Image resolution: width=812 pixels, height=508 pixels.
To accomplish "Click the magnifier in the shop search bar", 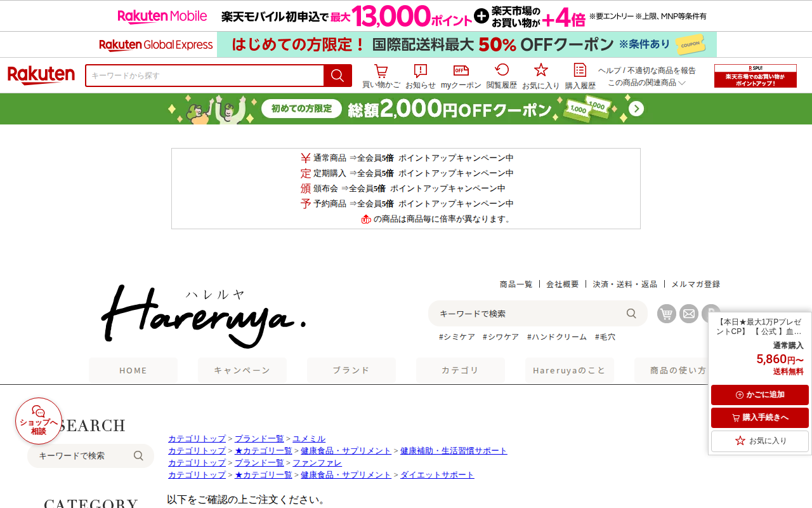I will tap(631, 313).
